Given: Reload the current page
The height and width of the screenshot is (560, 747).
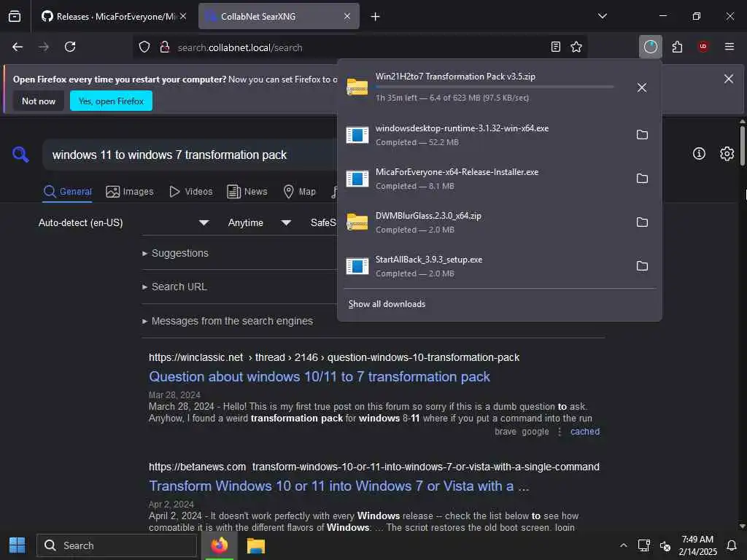Looking at the screenshot, I should (x=70, y=47).
